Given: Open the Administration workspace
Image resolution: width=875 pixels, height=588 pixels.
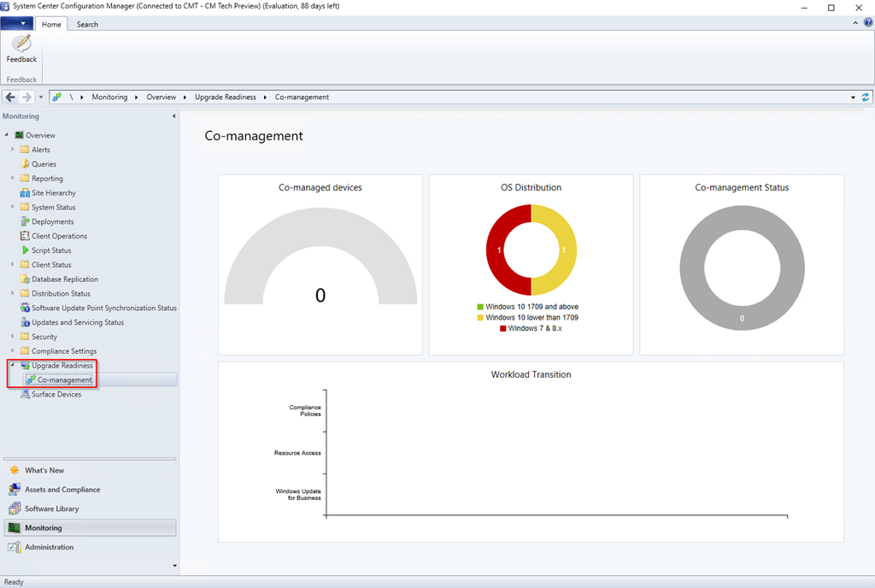Looking at the screenshot, I should (x=49, y=547).
